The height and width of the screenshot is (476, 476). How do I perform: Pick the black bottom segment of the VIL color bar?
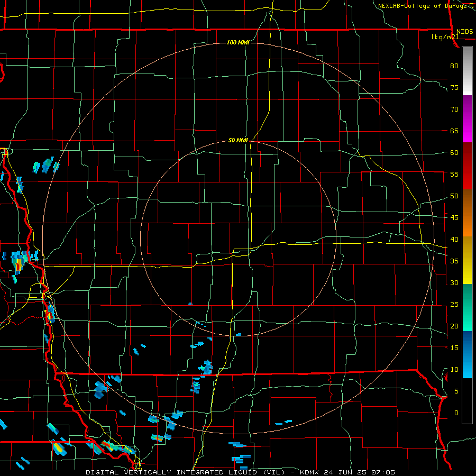(467, 401)
